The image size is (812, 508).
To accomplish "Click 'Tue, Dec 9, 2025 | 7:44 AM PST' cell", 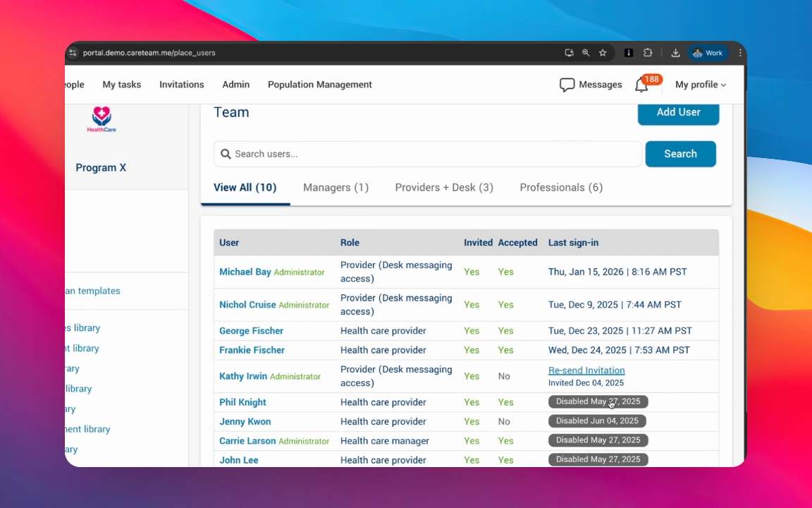I will point(615,305).
